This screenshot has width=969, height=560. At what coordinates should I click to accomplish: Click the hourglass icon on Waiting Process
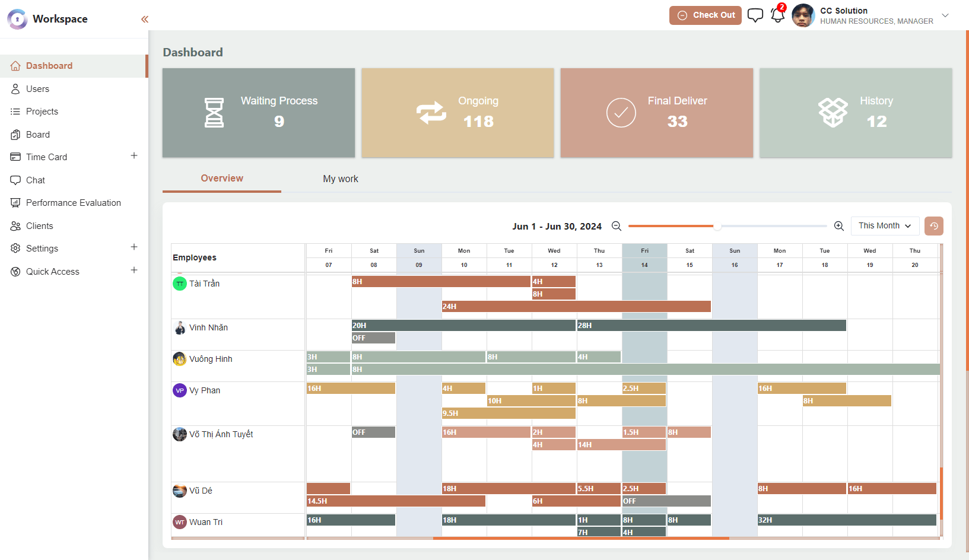pos(214,113)
